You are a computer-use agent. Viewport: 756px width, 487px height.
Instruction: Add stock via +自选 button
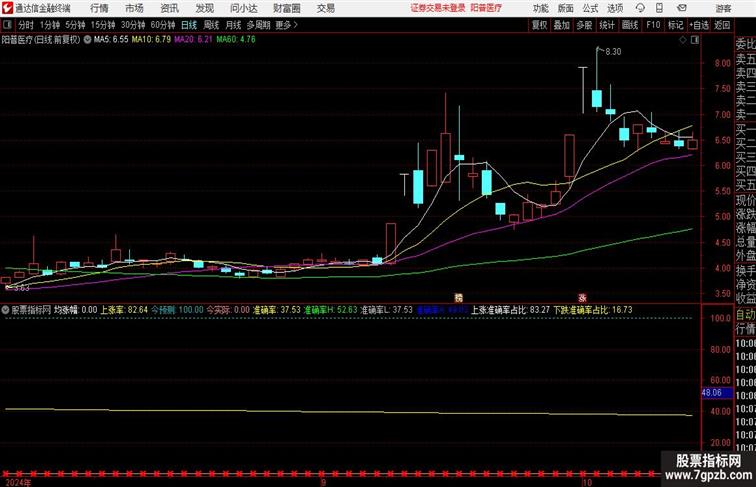(699, 25)
